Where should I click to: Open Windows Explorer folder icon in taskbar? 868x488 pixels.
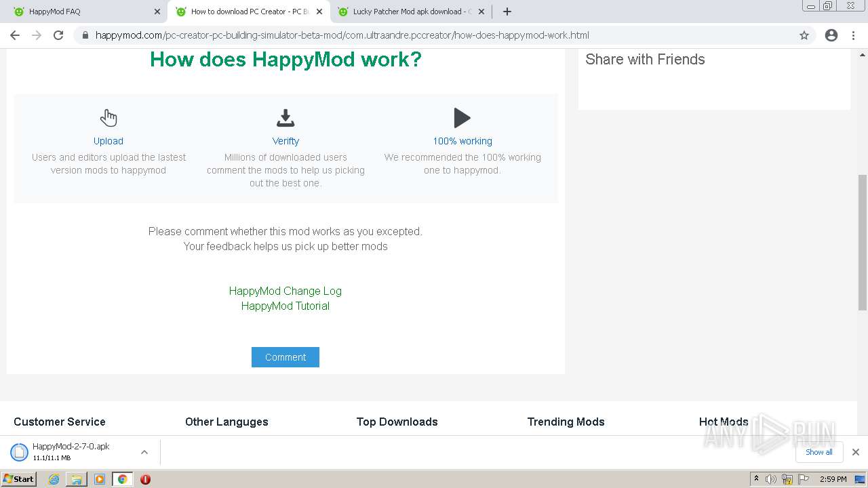[x=77, y=479]
